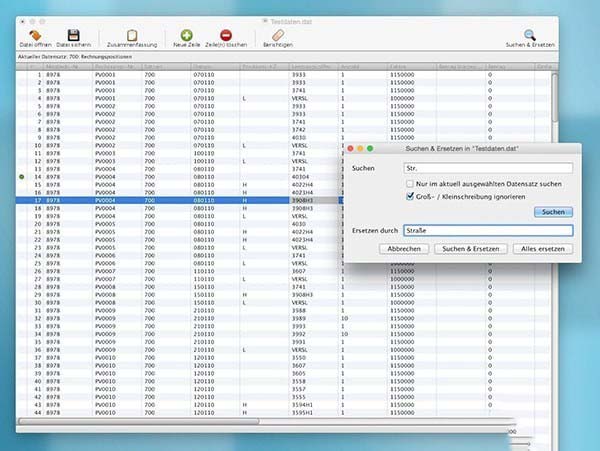Click the Berichtigen toolbar icon
Screen dimensions: 600x451
tap(277, 35)
